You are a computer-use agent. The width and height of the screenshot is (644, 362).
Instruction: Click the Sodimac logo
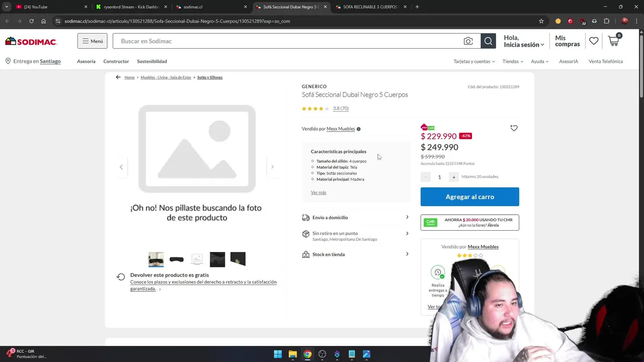click(x=31, y=41)
